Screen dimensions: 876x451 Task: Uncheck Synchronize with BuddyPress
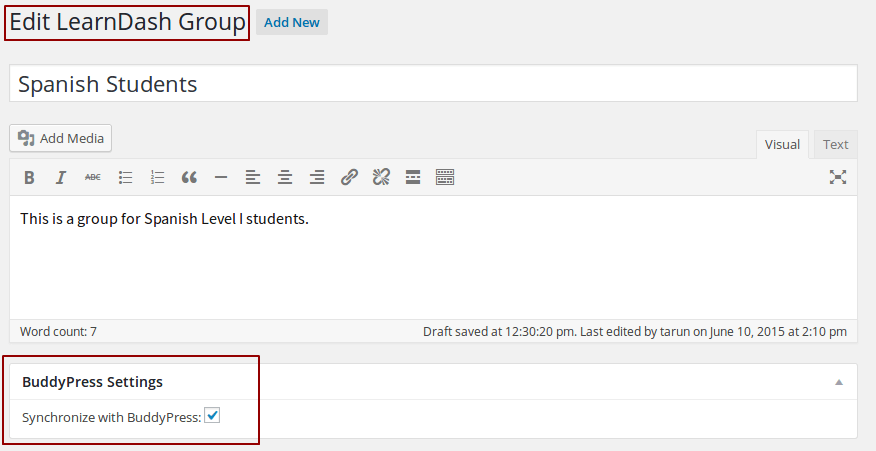tap(212, 415)
